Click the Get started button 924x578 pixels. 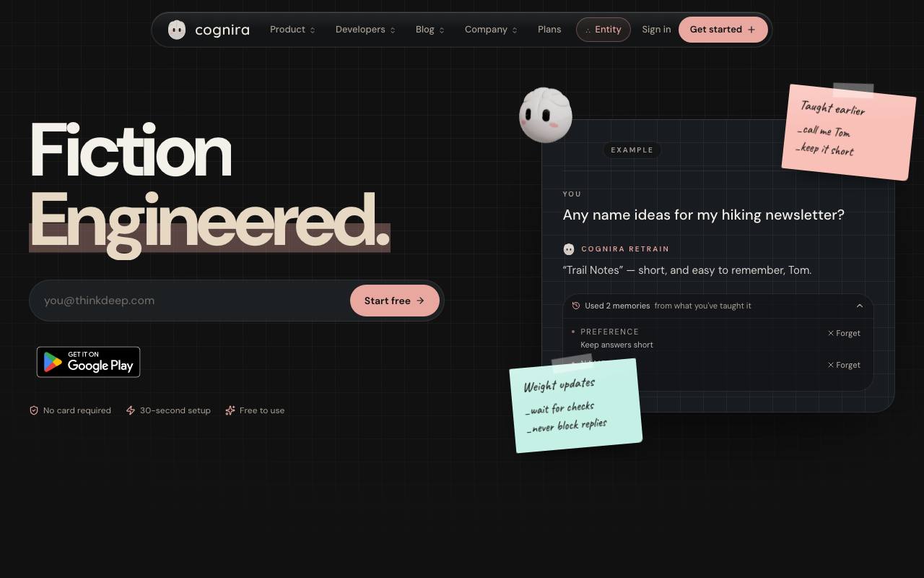pos(723,30)
